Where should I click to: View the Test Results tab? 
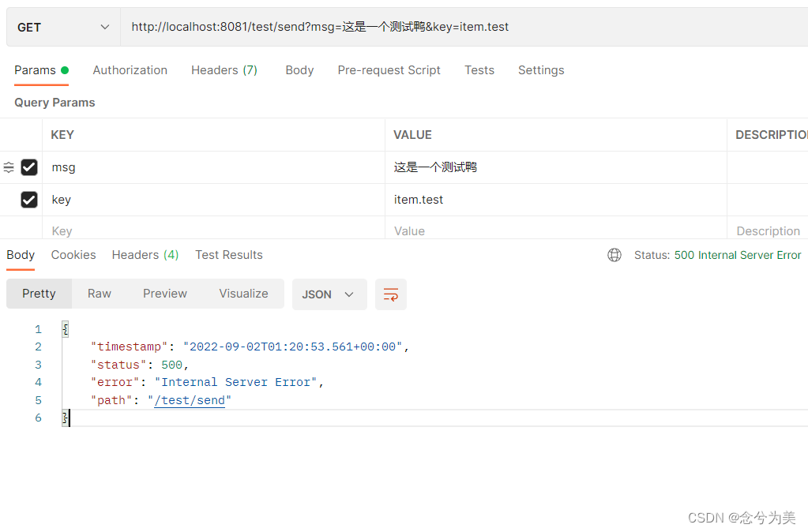[228, 255]
